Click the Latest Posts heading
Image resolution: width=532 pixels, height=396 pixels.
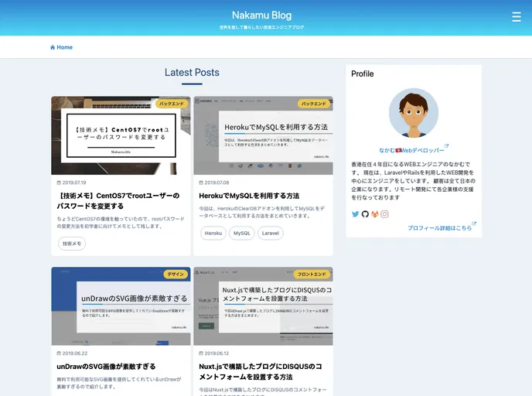(192, 72)
